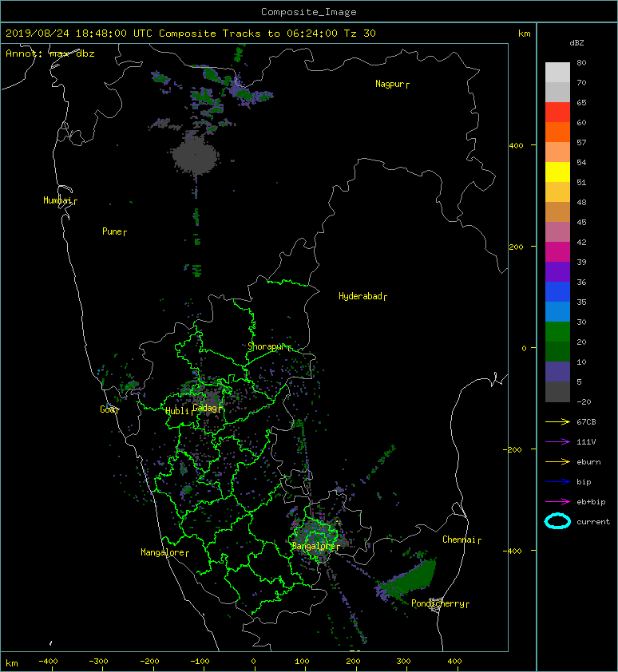Click the eburn legend label

click(x=588, y=462)
